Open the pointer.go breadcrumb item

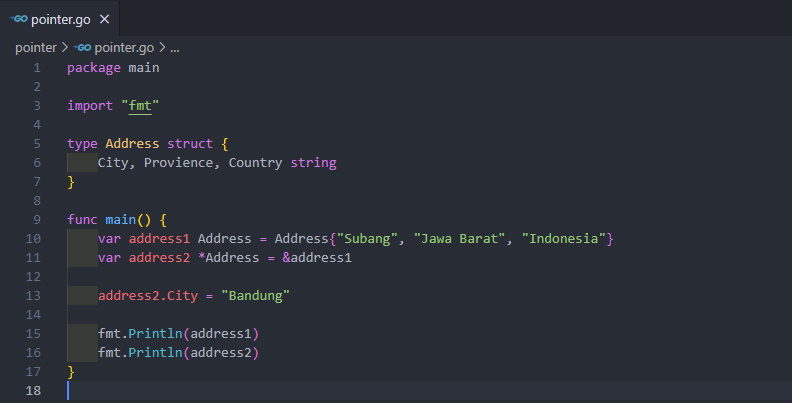(x=124, y=47)
